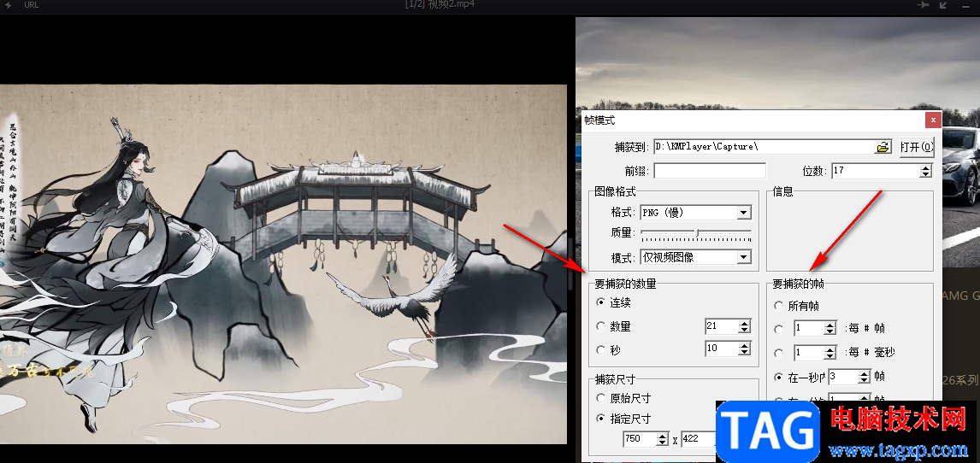Click the 每 # 毫秒 spinner arrows
Image resolution: width=980 pixels, height=463 pixels.
pyautogui.click(x=830, y=353)
